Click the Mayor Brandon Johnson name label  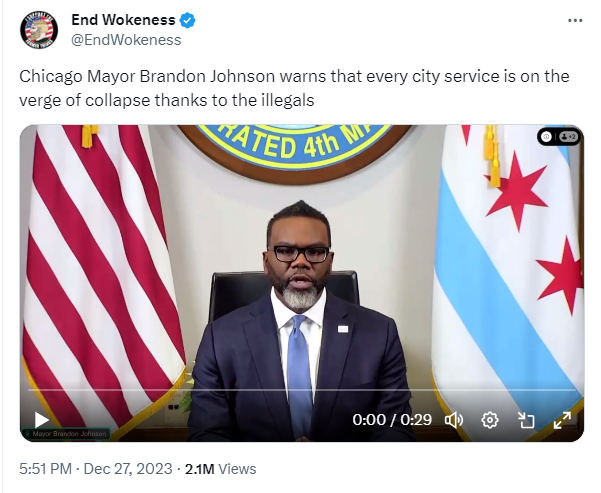pyautogui.click(x=66, y=434)
